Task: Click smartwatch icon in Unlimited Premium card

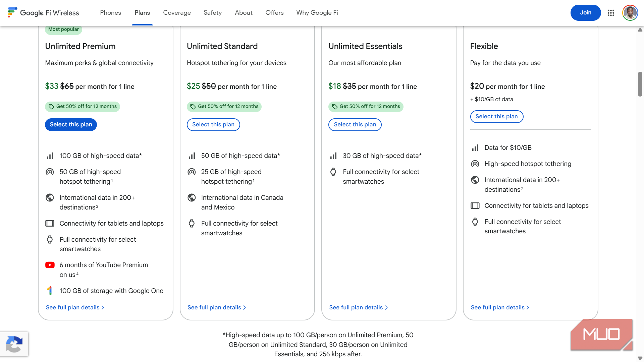Action: click(x=50, y=240)
